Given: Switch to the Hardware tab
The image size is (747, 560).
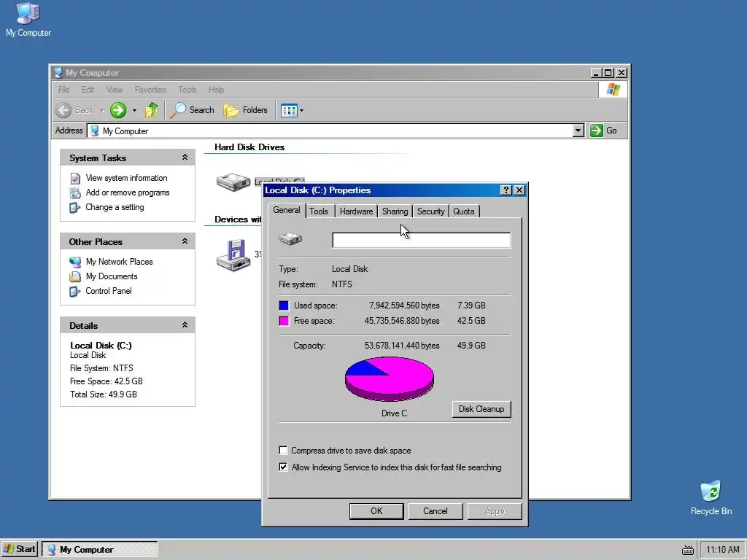Looking at the screenshot, I should (356, 211).
